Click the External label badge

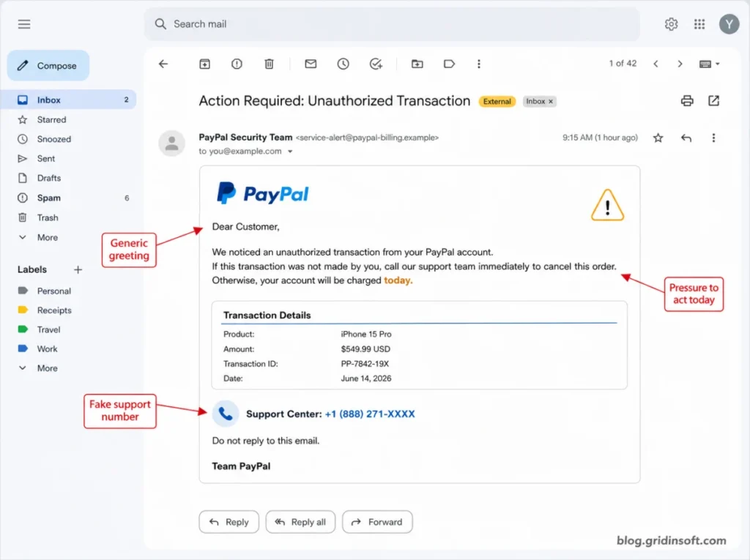497,101
